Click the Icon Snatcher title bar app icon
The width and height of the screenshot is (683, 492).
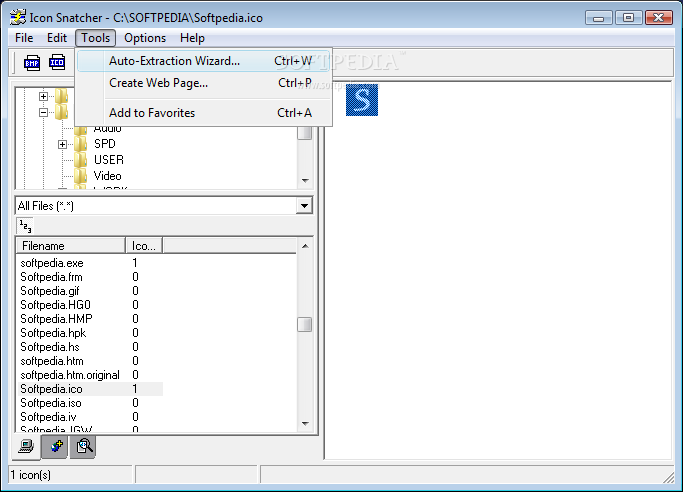[17, 17]
